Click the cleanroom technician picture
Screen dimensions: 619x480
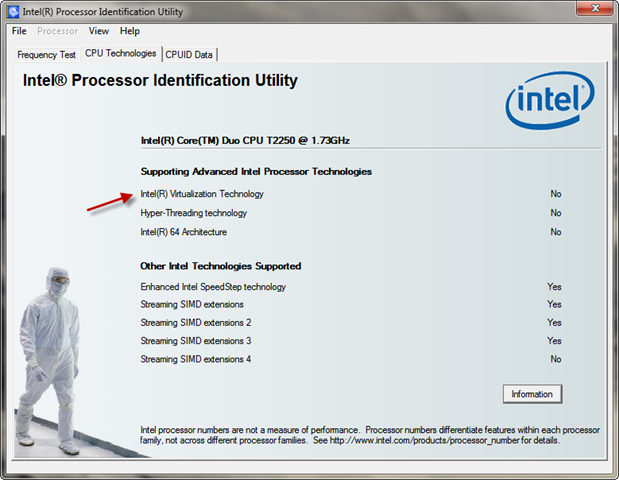(x=49, y=361)
